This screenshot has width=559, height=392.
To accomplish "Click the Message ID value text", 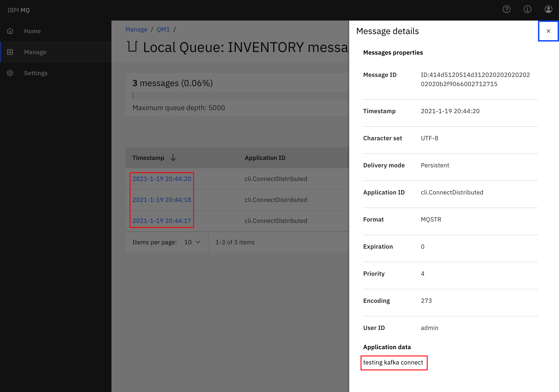I will pos(475,79).
